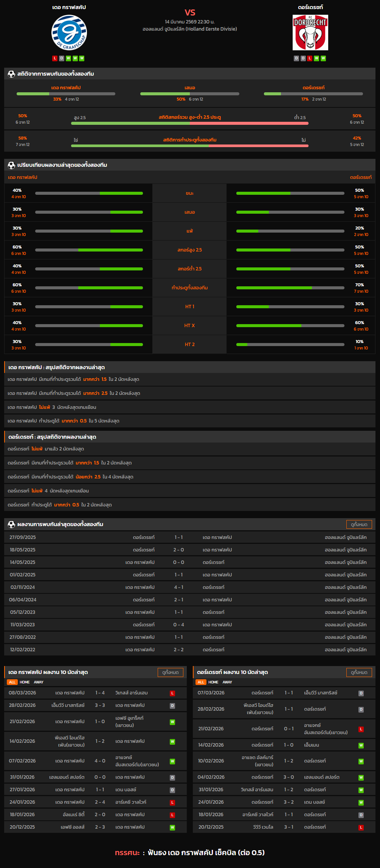The height and width of the screenshot is (868, 380).
Task: Click the over-under 2.5 goals statistic bar
Action: [x=189, y=123]
